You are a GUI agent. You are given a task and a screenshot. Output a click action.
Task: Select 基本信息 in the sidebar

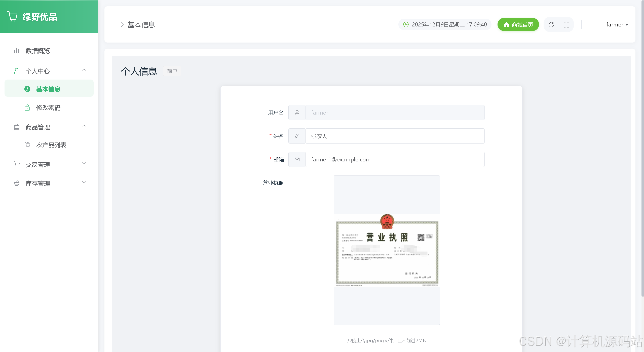48,89
